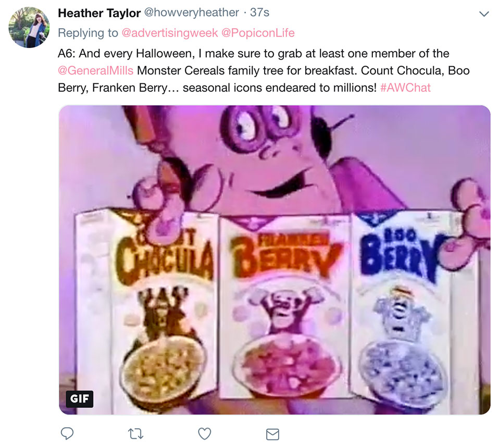Browse the #AWChat hashtag

click(405, 88)
